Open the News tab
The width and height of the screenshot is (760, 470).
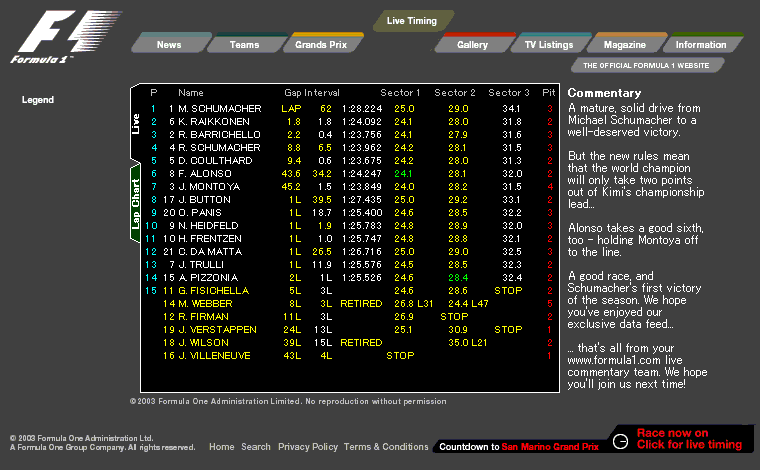(169, 45)
